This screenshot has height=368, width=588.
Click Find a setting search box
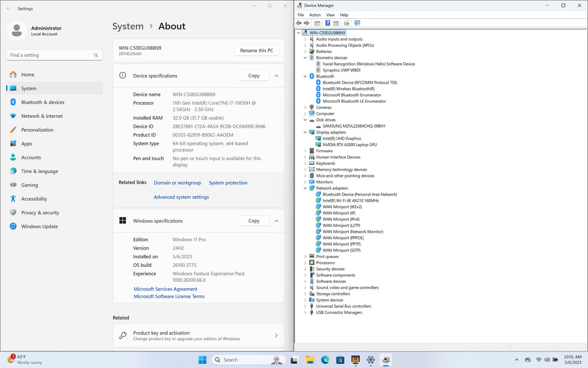54,55
